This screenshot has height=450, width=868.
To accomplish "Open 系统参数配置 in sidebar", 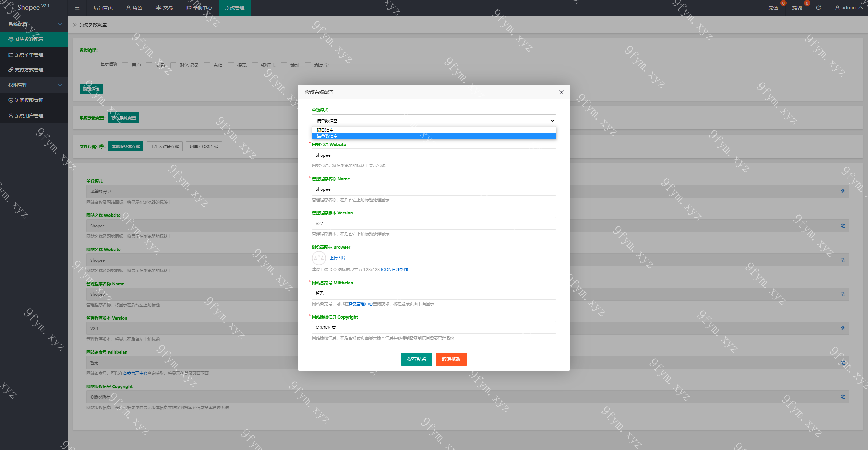I will (34, 39).
